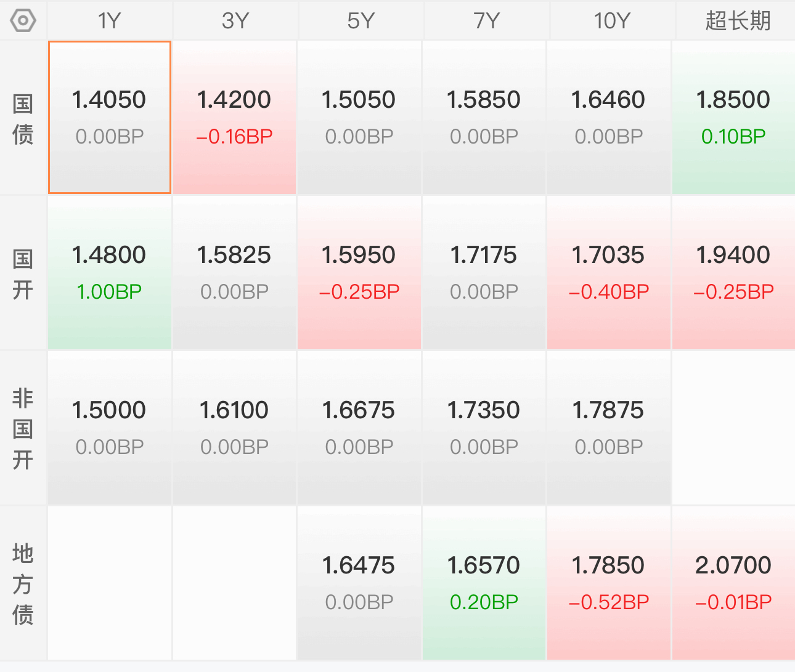Select the 1Y column header
The image size is (795, 672).
[110, 20]
